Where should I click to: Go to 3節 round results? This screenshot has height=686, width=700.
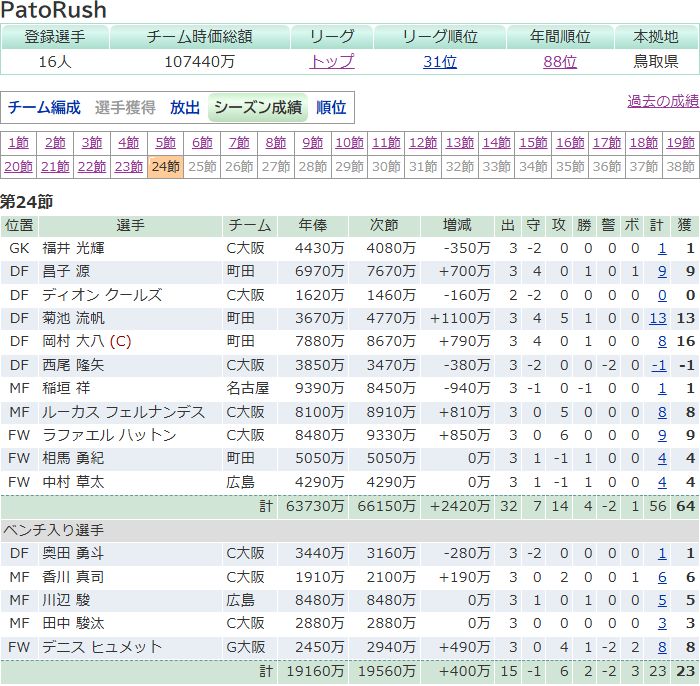point(92,143)
